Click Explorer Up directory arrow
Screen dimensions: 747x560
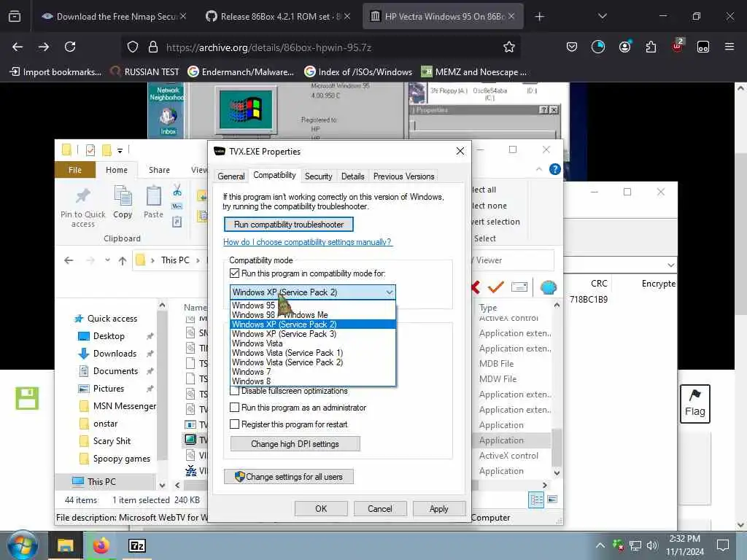[123, 260]
